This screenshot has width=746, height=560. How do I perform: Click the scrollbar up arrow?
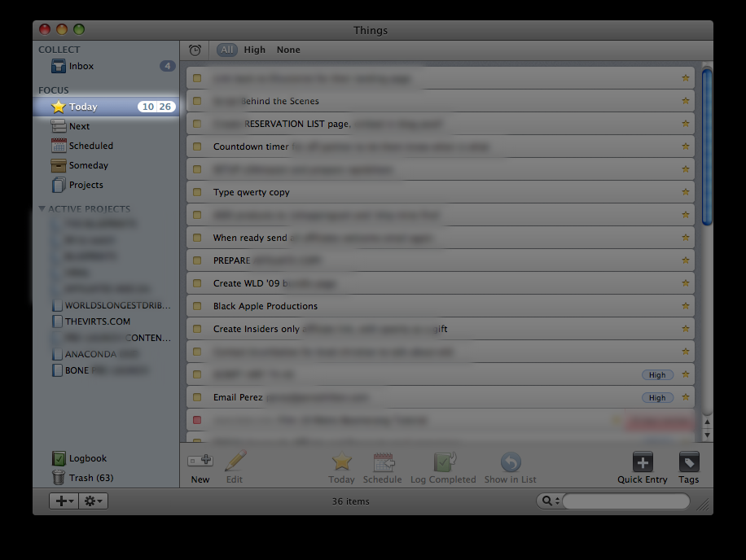pos(707,422)
